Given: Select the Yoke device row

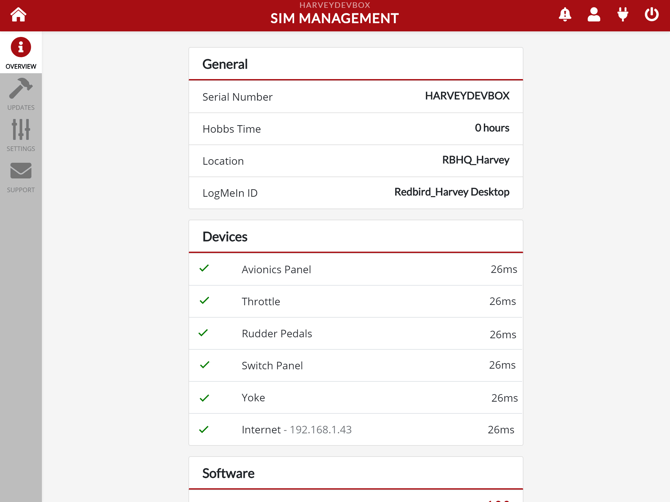Looking at the screenshot, I should 356,397.
